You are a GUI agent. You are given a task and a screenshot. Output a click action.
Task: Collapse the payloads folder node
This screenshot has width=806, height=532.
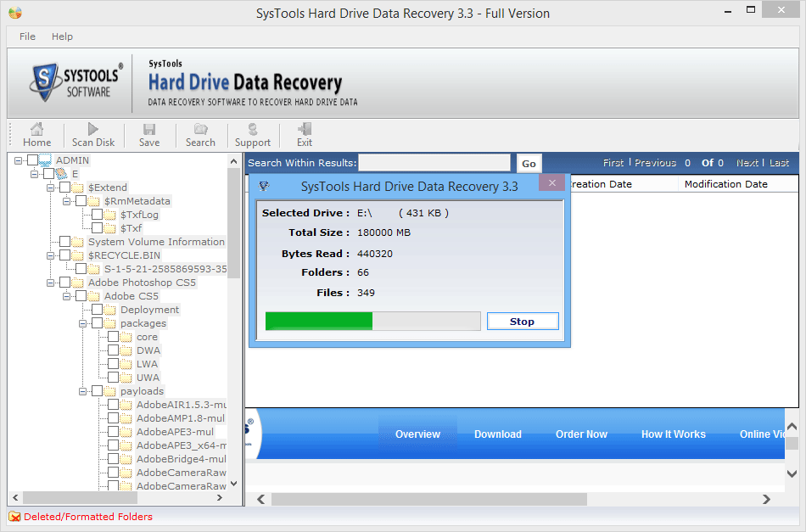pyautogui.click(x=83, y=391)
